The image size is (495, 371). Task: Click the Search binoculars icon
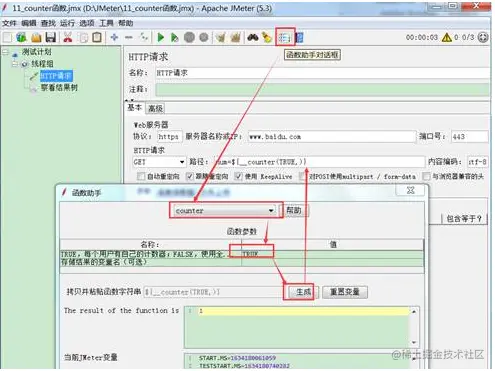pyautogui.click(x=253, y=37)
